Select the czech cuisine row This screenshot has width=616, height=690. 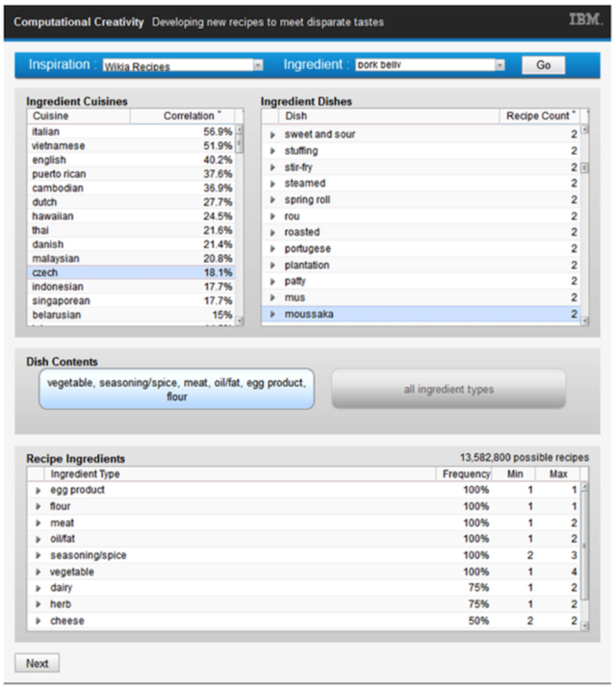tap(130, 272)
